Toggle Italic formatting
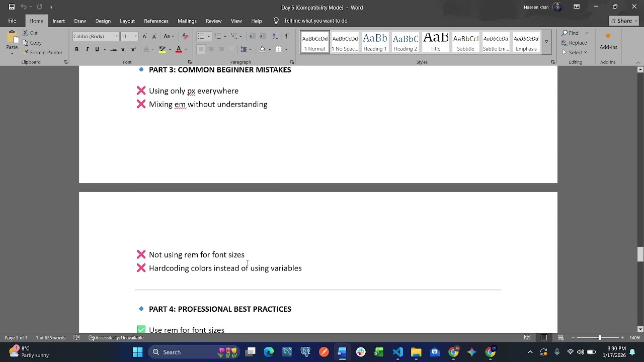The height and width of the screenshot is (362, 644). (87, 49)
